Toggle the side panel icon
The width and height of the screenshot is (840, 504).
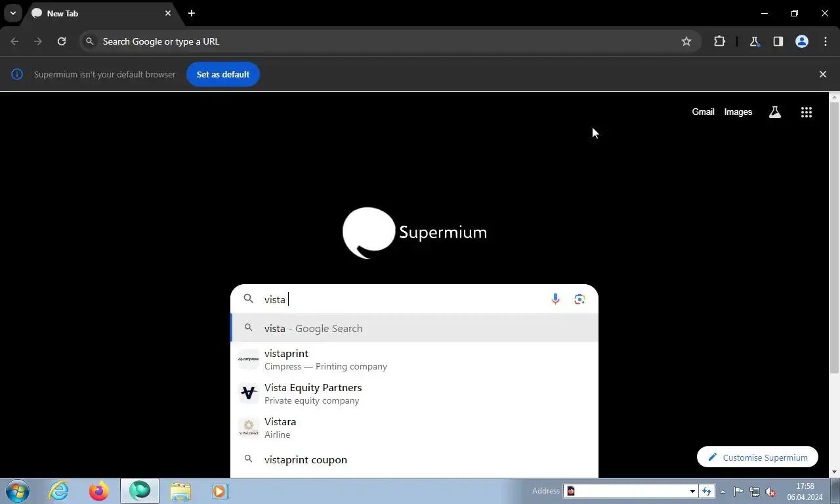(x=778, y=41)
